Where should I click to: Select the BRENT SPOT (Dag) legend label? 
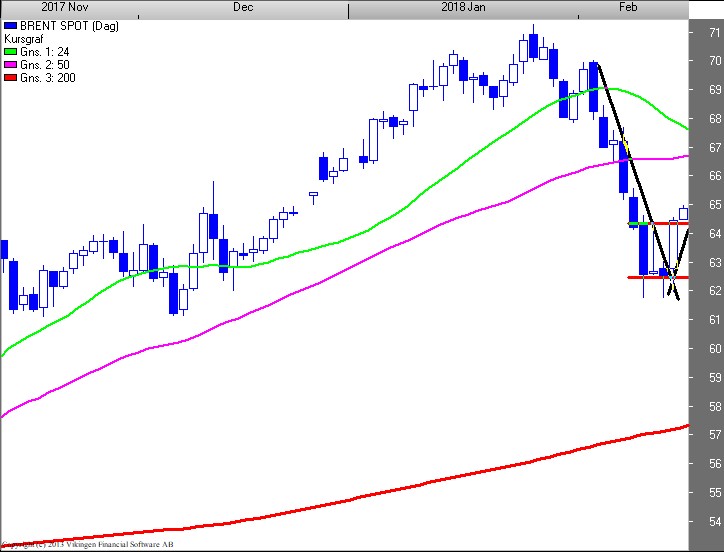click(x=69, y=26)
